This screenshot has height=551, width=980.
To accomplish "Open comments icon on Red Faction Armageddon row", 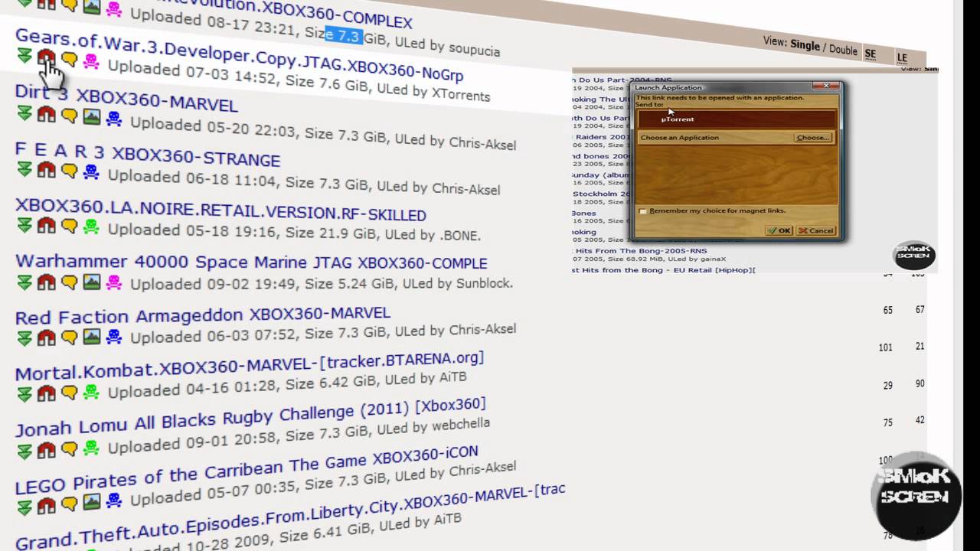I will (70, 337).
